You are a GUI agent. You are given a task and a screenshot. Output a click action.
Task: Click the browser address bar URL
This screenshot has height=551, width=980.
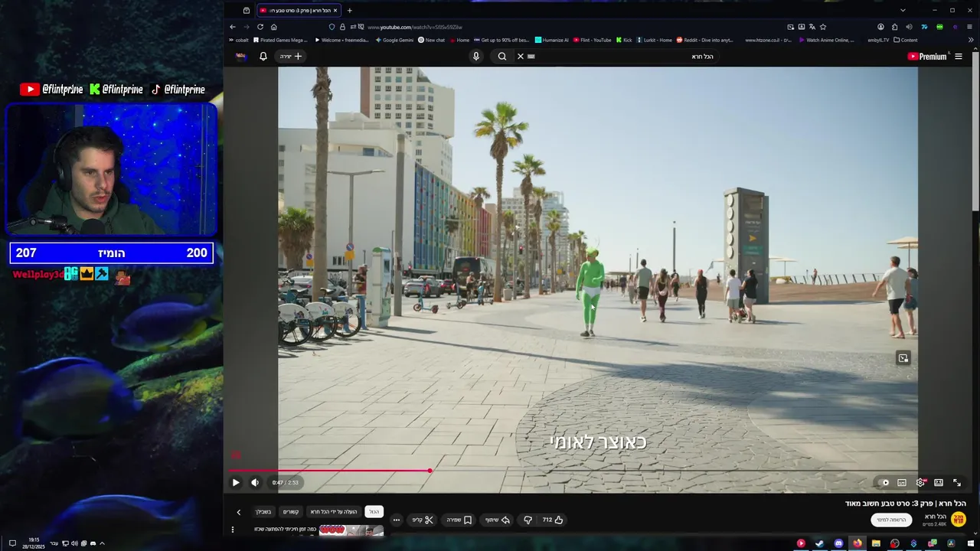click(415, 27)
